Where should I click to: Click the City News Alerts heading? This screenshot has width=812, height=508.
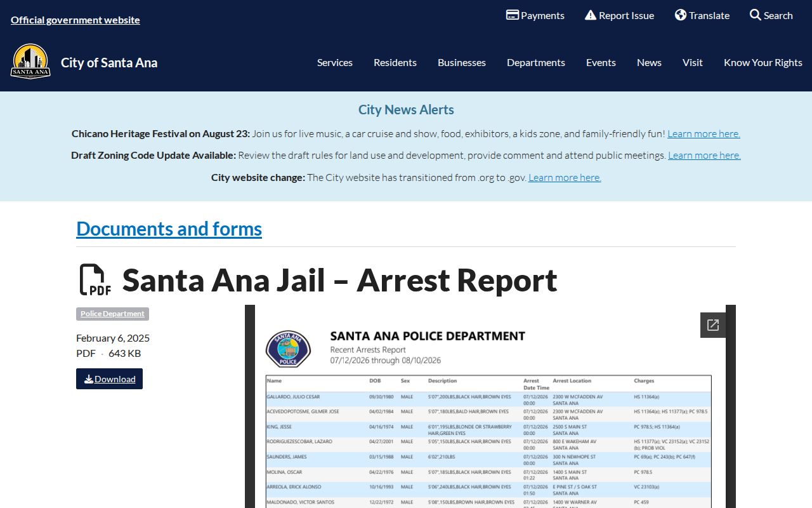[406, 110]
